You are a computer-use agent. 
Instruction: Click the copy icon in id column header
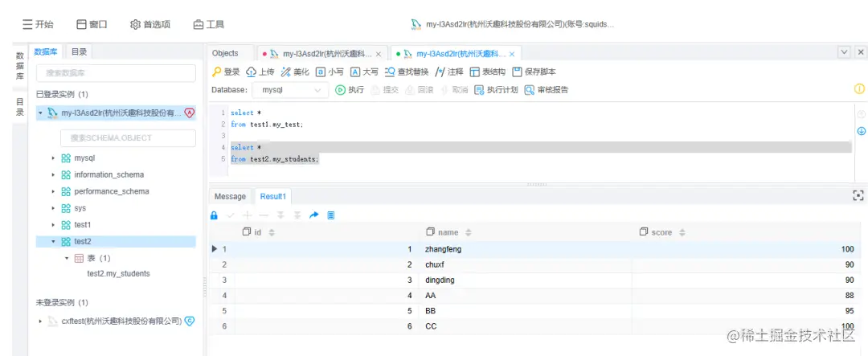point(247,232)
